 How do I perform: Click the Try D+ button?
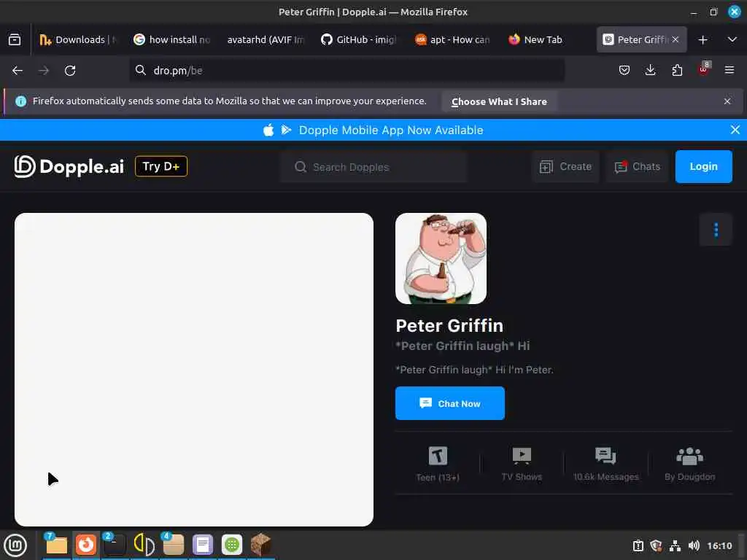[161, 166]
